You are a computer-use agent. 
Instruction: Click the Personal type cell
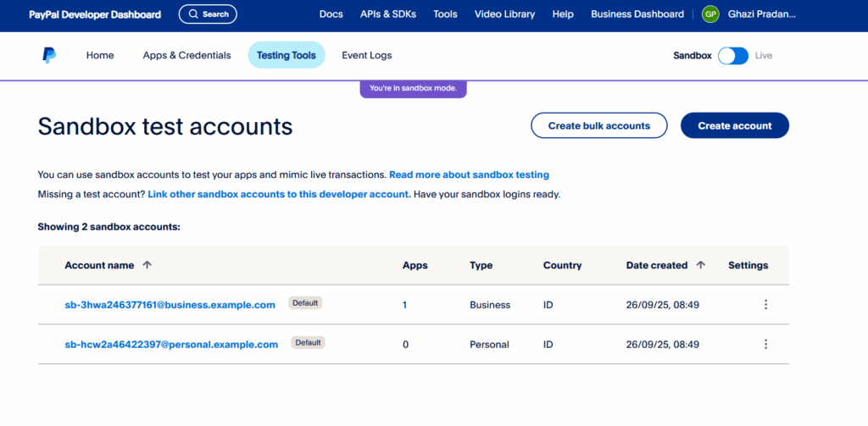click(x=489, y=345)
